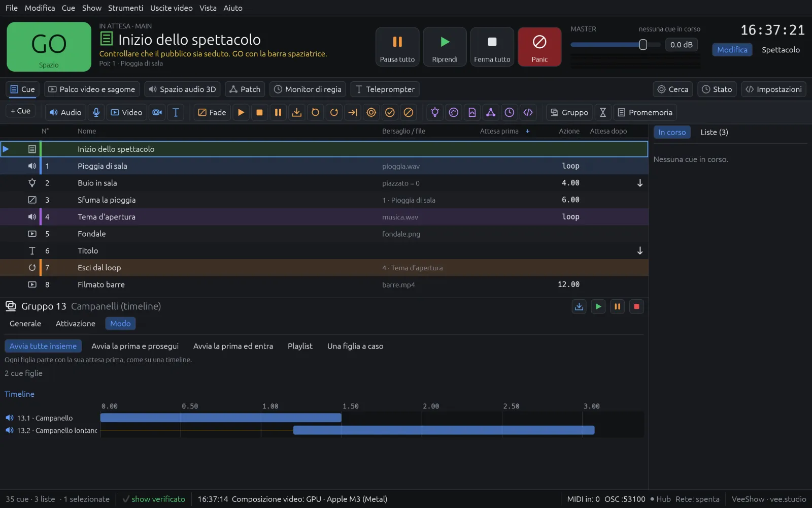The height and width of the screenshot is (508, 812).
Task: Switch to Modifica mode
Action: click(732, 50)
